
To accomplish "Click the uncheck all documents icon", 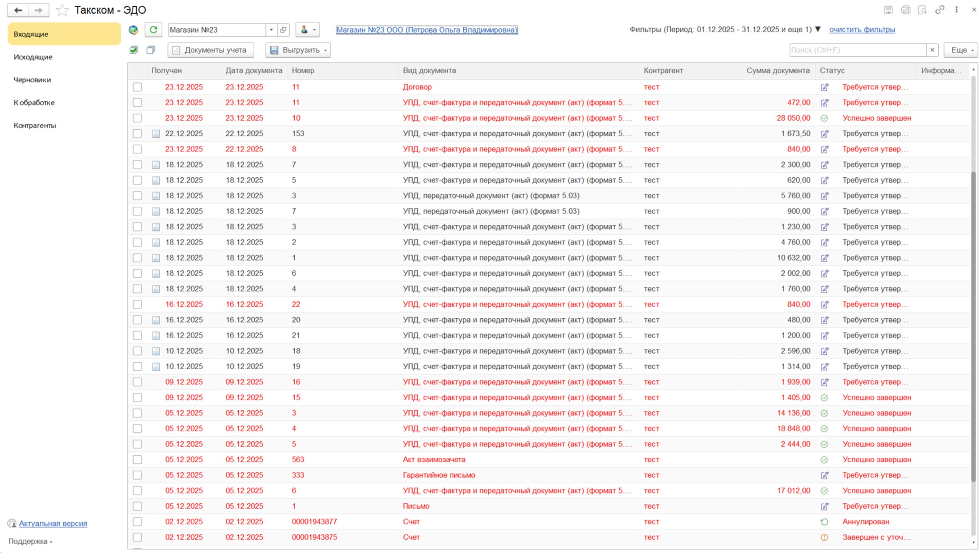I will 151,50.
